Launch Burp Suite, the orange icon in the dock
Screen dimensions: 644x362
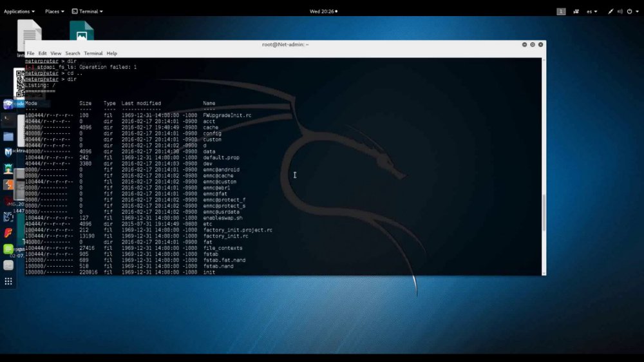pyautogui.click(x=8, y=184)
